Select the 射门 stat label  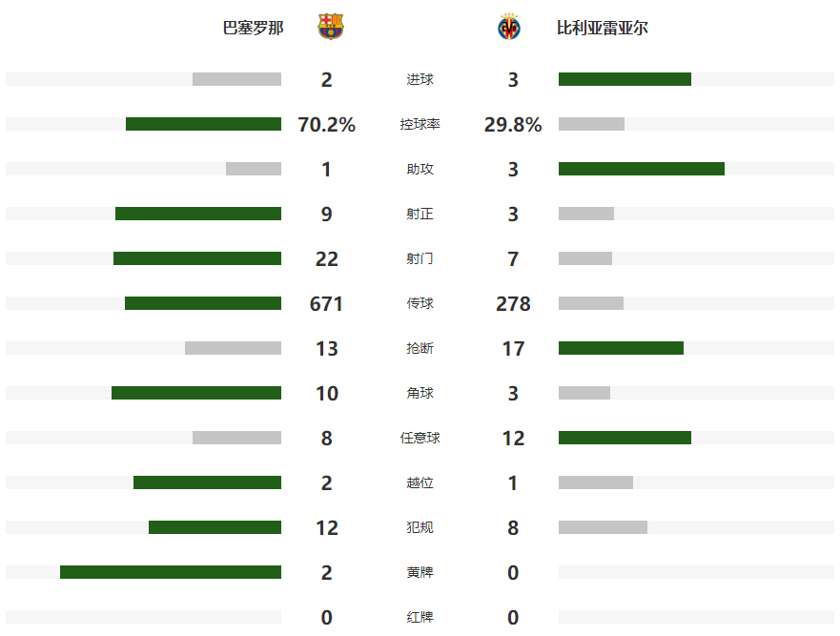click(420, 258)
